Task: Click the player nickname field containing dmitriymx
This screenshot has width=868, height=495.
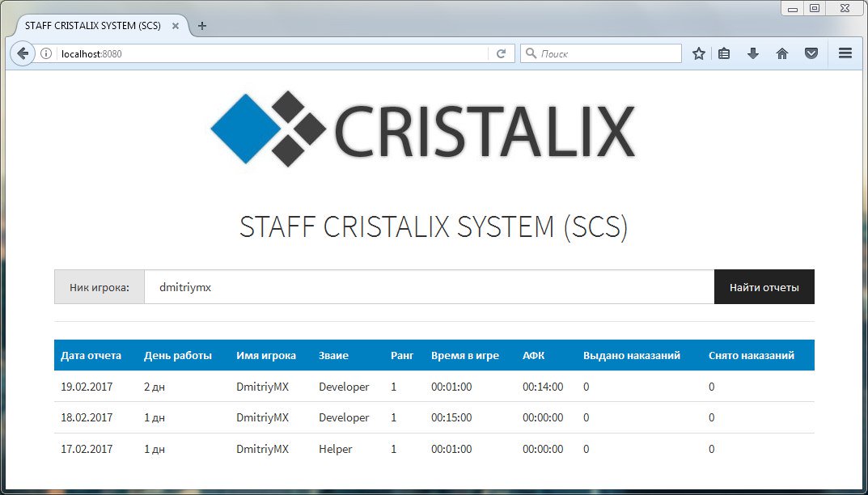Action: point(429,287)
